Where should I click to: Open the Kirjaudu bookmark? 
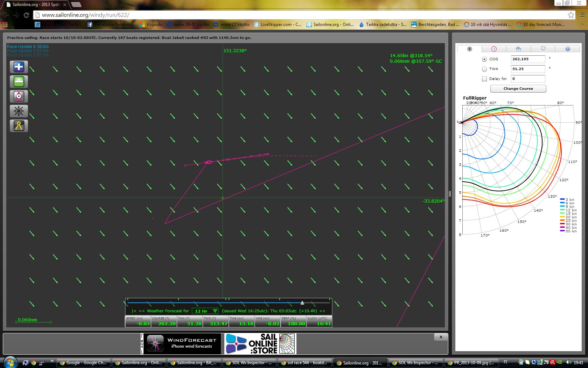[x=151, y=25]
